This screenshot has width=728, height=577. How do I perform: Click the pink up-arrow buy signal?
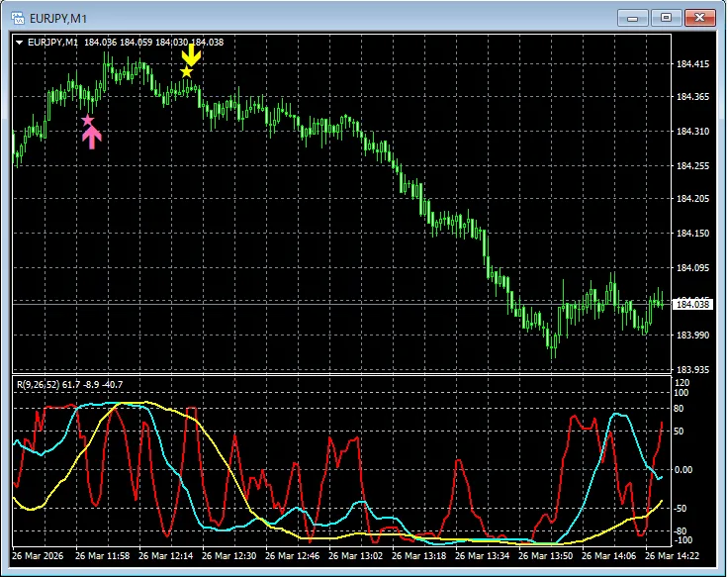pos(91,138)
